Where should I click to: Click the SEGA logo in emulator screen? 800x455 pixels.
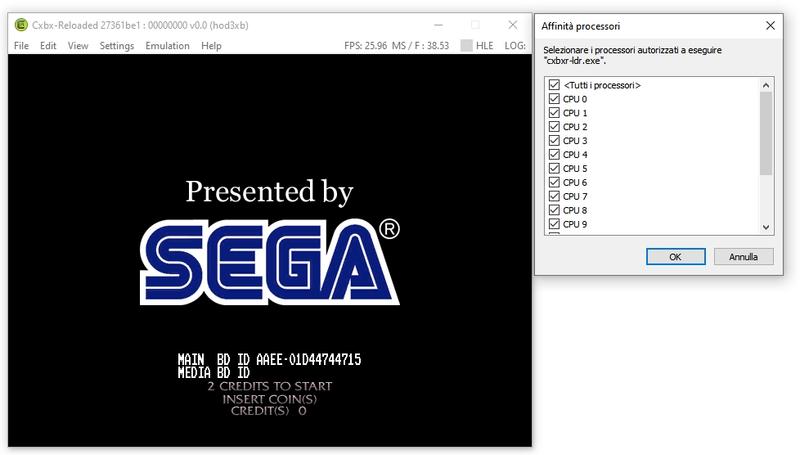pyautogui.click(x=269, y=262)
